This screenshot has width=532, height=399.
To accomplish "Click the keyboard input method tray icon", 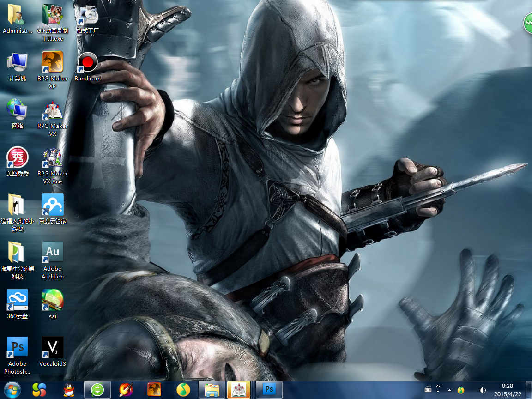I will 428,389.
